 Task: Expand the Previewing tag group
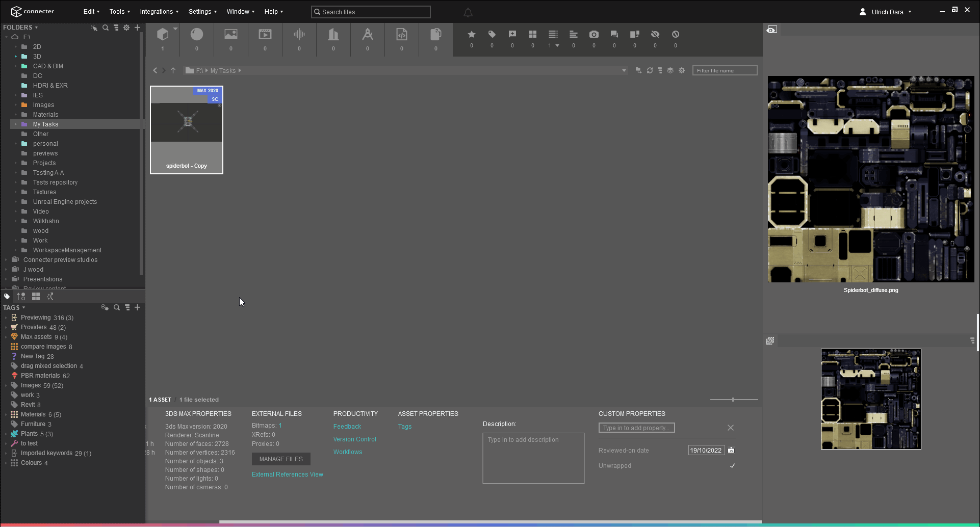click(x=6, y=318)
